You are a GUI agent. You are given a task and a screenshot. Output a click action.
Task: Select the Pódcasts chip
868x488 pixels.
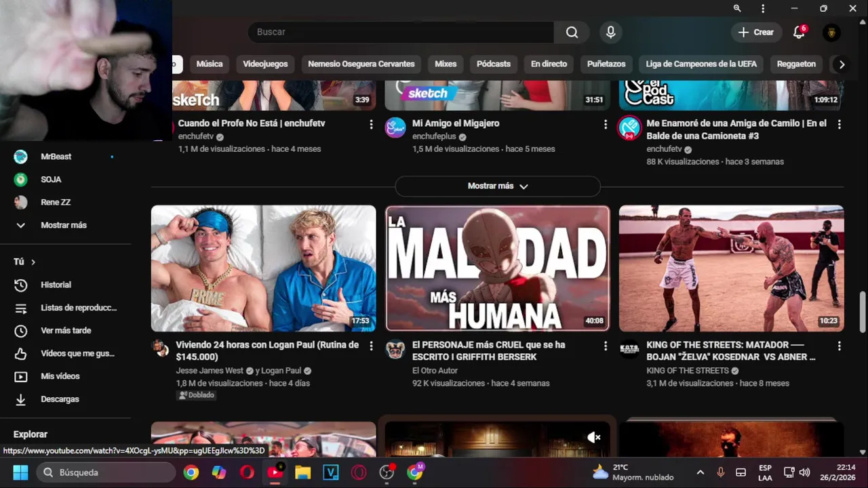point(494,64)
